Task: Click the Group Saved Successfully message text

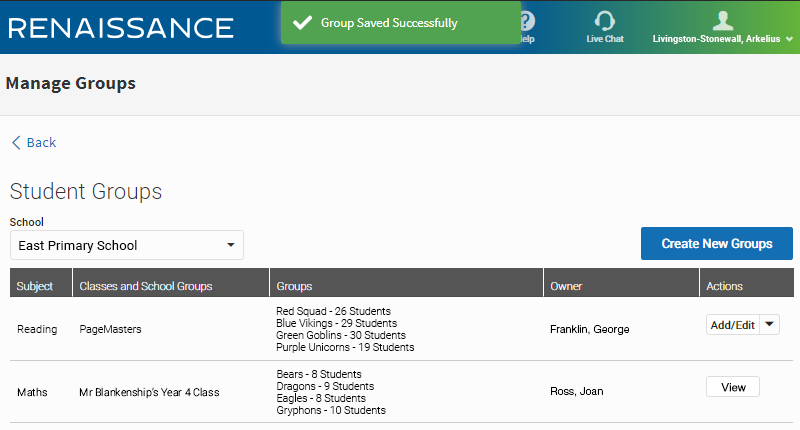Action: 389,23
